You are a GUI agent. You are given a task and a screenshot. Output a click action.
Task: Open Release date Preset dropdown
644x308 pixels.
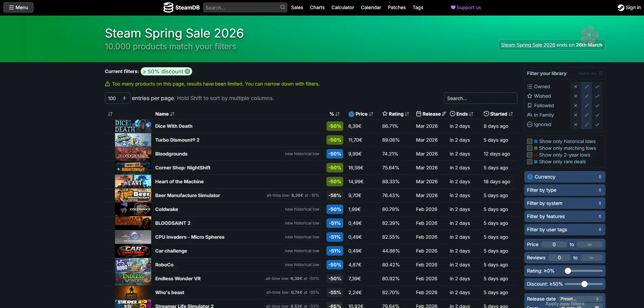tap(579, 299)
